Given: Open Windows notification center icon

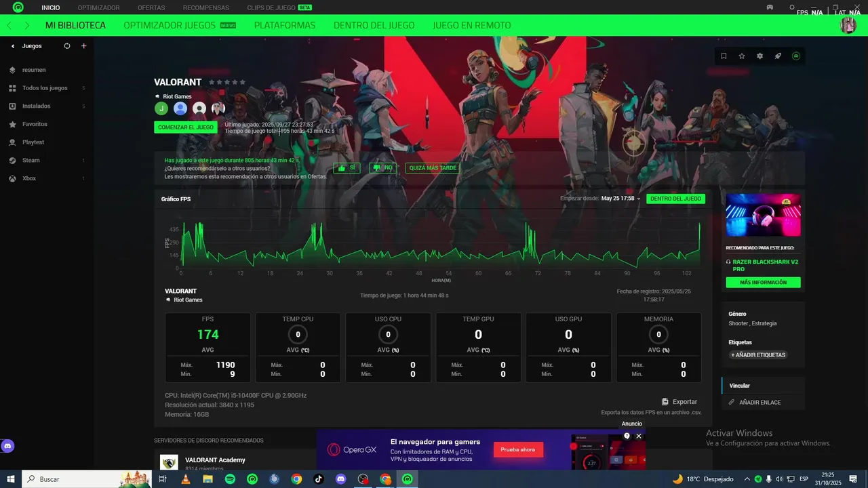Looking at the screenshot, I should pyautogui.click(x=854, y=479).
